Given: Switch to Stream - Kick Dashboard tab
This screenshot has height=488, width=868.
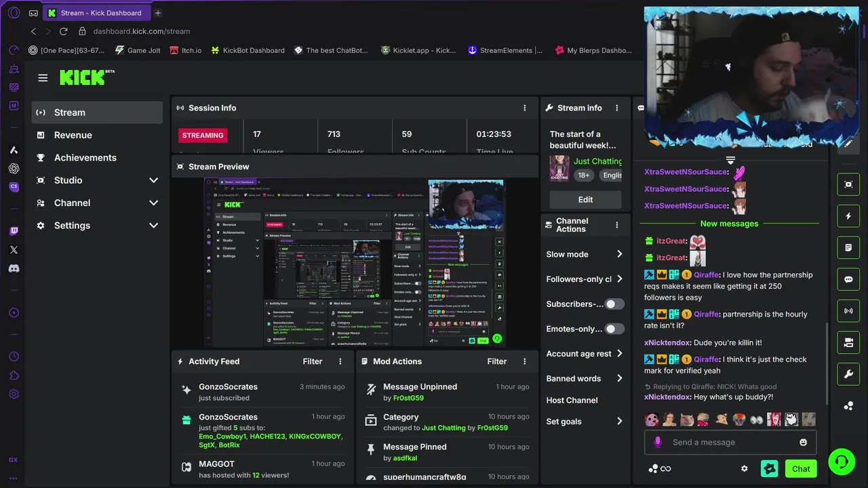Looking at the screenshot, I should pos(96,13).
